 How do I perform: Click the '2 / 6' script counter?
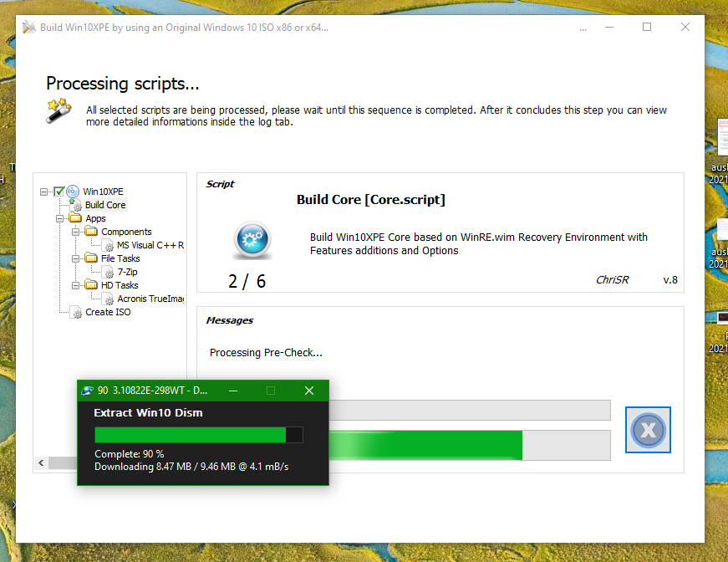pyautogui.click(x=247, y=282)
